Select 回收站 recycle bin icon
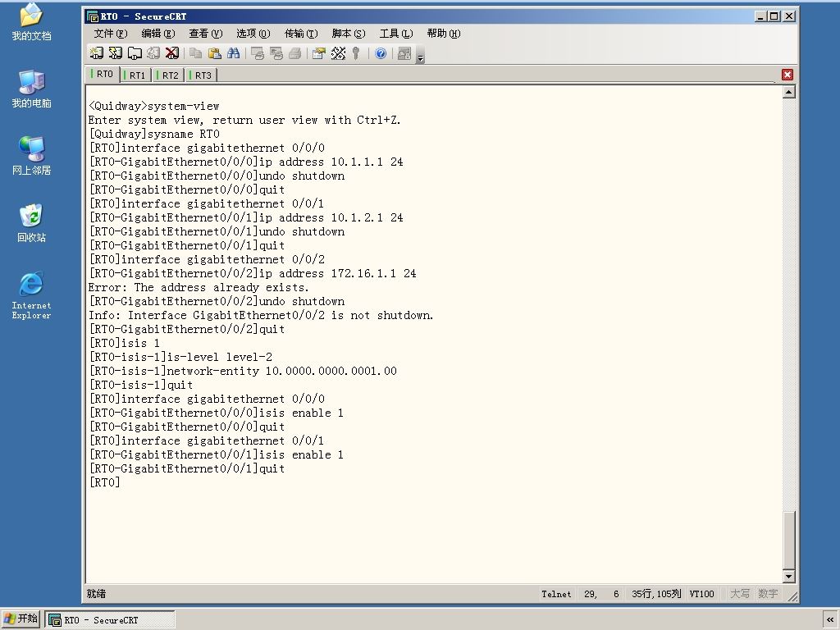The width and height of the screenshot is (840, 630). (31, 223)
